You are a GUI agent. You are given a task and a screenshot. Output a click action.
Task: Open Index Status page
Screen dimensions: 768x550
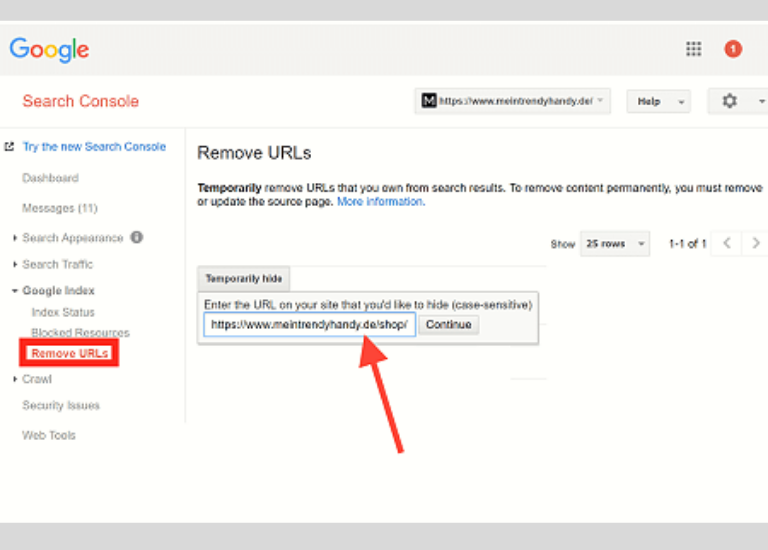(63, 312)
